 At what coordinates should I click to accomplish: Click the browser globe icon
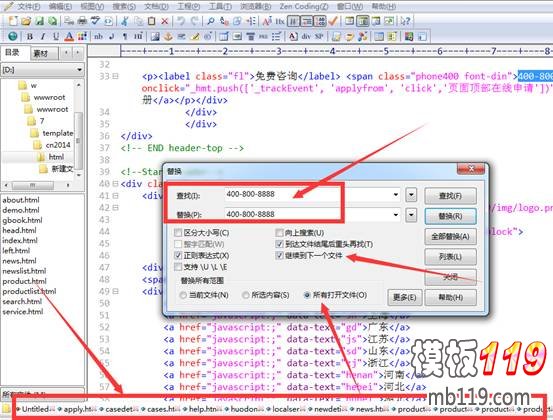[x=13, y=36]
